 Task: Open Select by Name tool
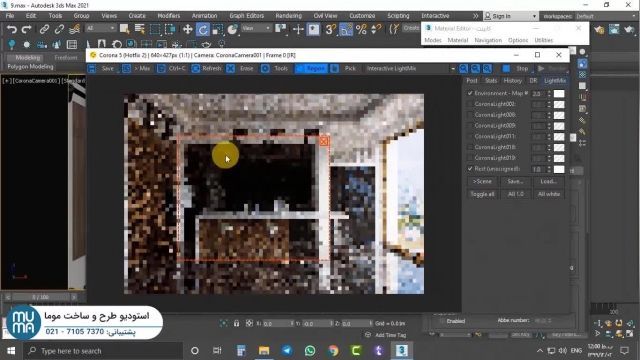(140, 29)
